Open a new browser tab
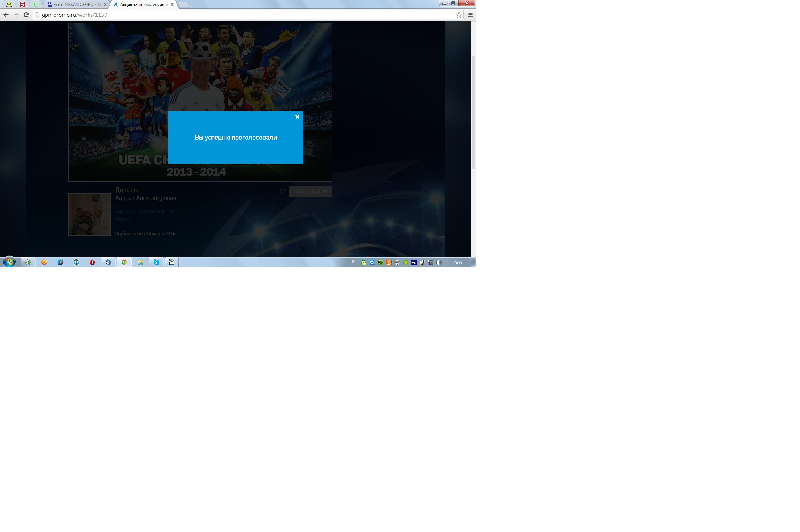Screen dimensions: 800x532 (184, 5)
